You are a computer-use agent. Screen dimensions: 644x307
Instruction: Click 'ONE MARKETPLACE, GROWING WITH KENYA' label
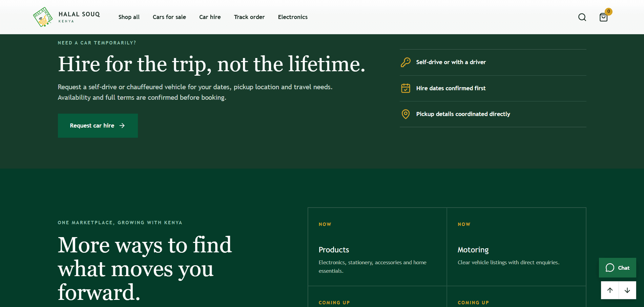pyautogui.click(x=120, y=223)
